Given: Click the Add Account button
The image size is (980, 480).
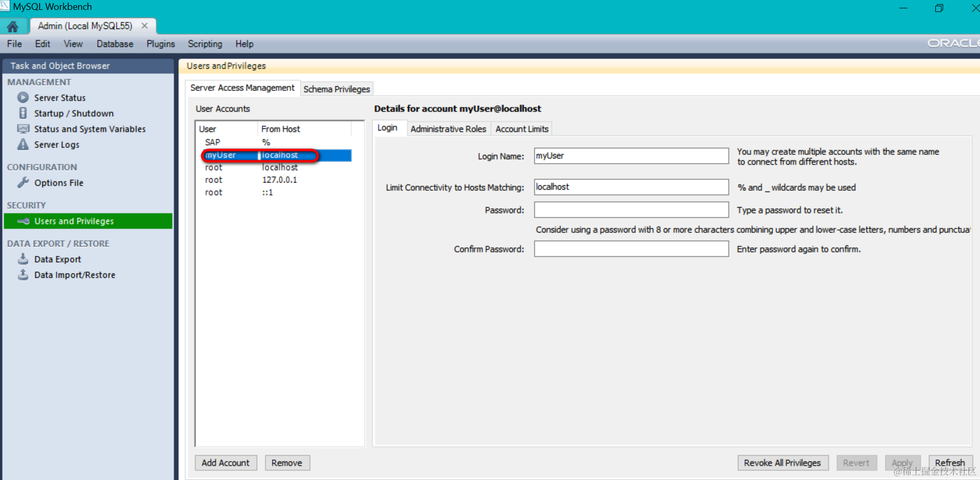Looking at the screenshot, I should (x=226, y=463).
